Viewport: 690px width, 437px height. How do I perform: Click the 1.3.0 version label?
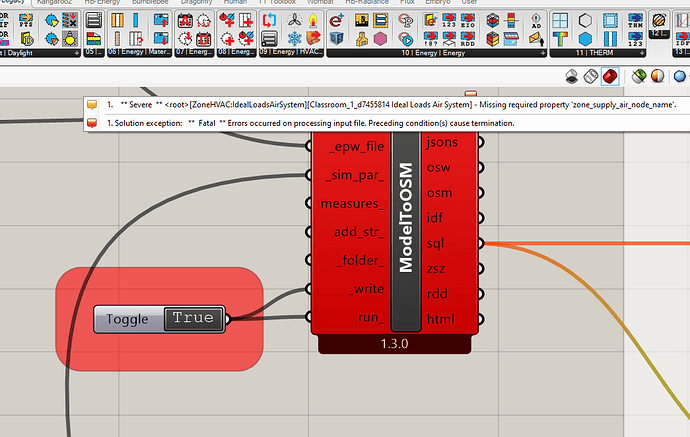395,344
